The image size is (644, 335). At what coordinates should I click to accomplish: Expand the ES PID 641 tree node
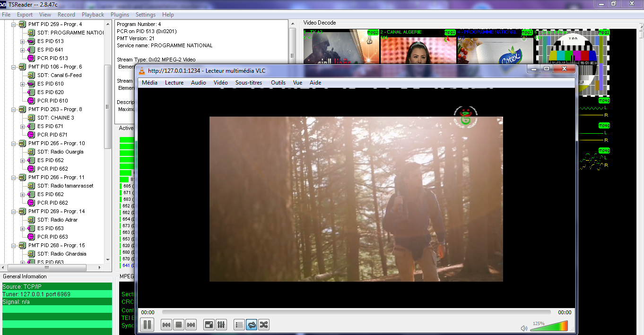click(x=22, y=50)
